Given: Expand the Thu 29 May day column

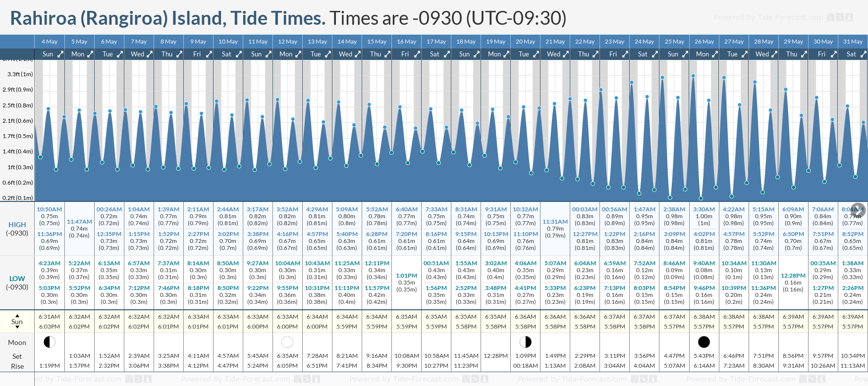Looking at the screenshot, I should pyautogui.click(x=804, y=54).
